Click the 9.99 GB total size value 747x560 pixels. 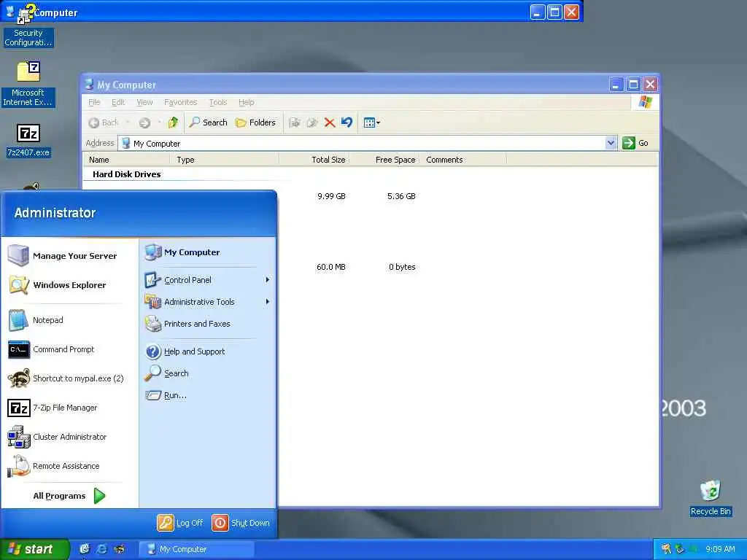pos(331,196)
